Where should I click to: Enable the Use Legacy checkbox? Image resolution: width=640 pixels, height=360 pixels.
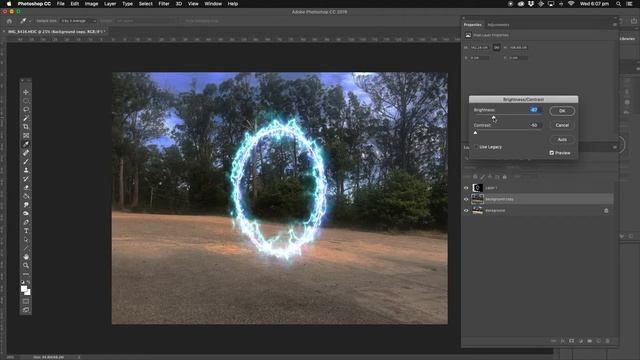coord(476,147)
